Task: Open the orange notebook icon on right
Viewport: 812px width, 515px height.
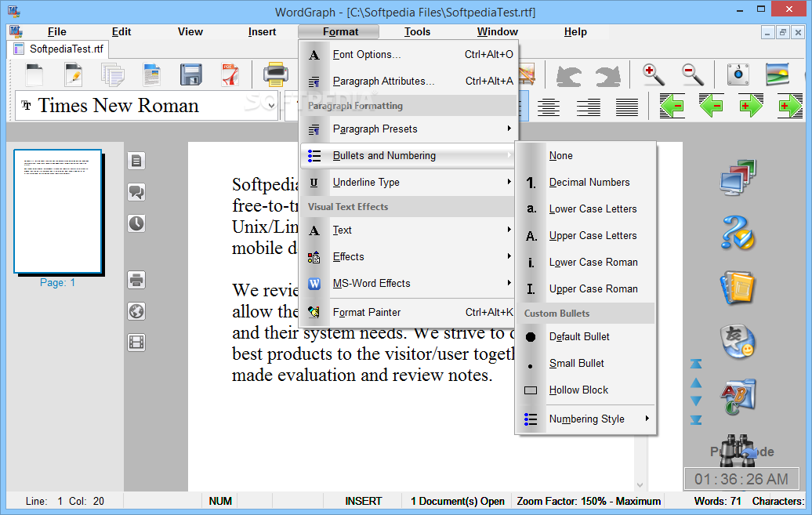Action: tap(738, 287)
